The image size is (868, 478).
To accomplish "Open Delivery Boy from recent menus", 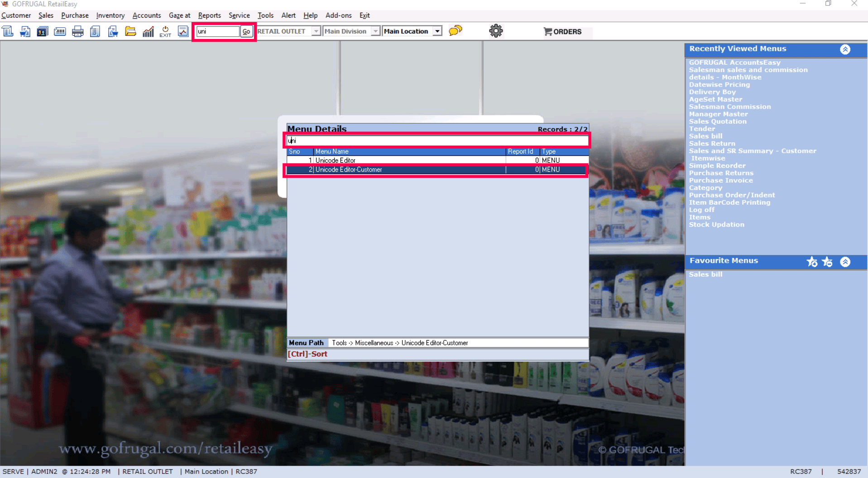I will pyautogui.click(x=712, y=92).
